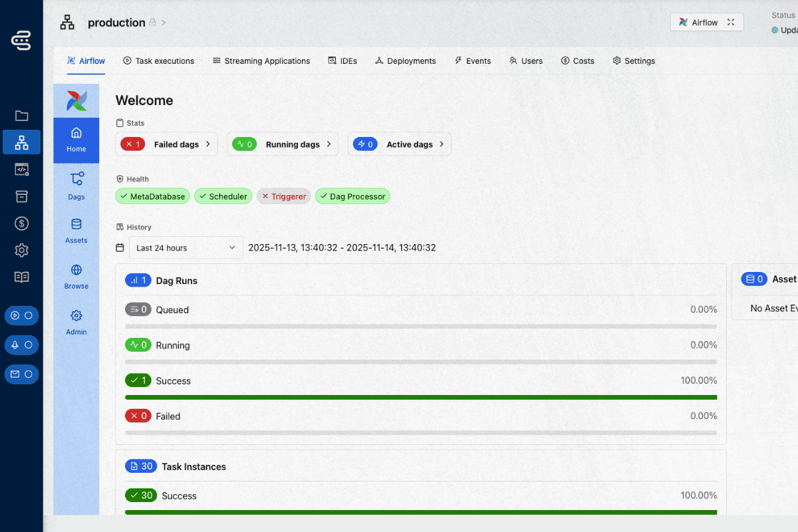Open the IDE code icon in dark sidebar

21,169
